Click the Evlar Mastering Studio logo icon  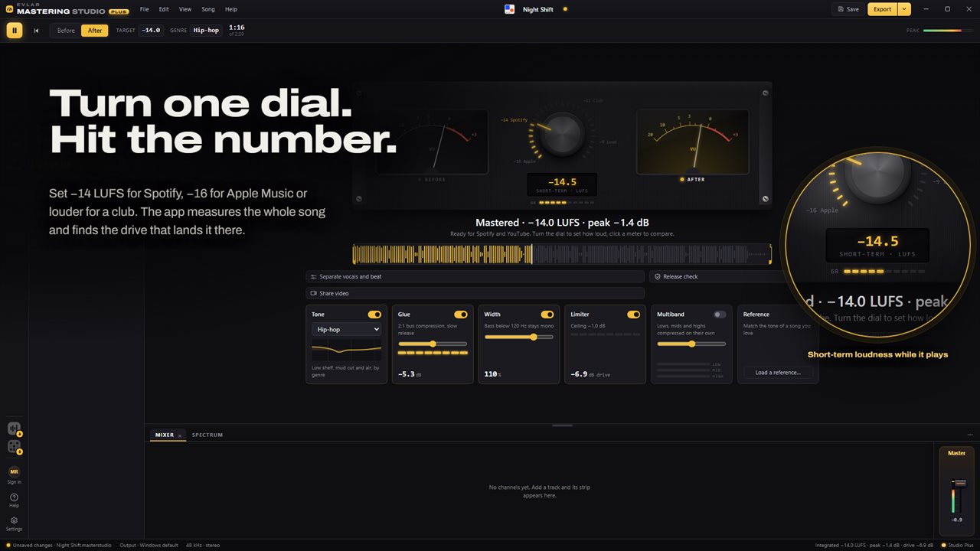9,9
